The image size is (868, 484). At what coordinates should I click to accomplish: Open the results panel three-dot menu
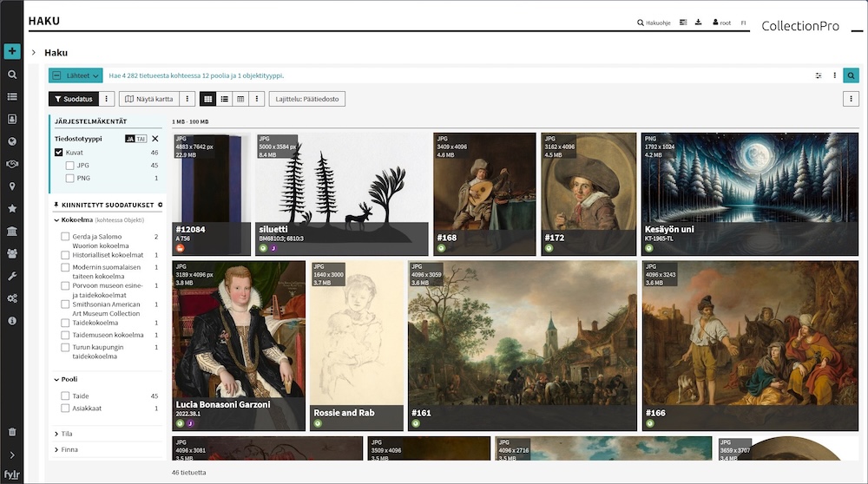[x=851, y=99]
